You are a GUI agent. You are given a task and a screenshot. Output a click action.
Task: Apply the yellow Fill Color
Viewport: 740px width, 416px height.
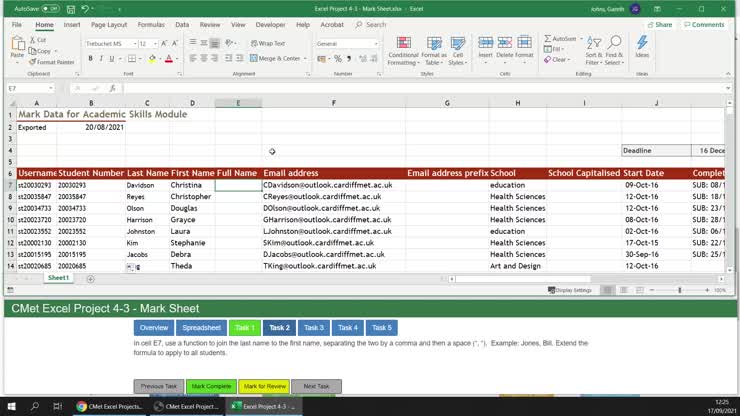(152, 59)
